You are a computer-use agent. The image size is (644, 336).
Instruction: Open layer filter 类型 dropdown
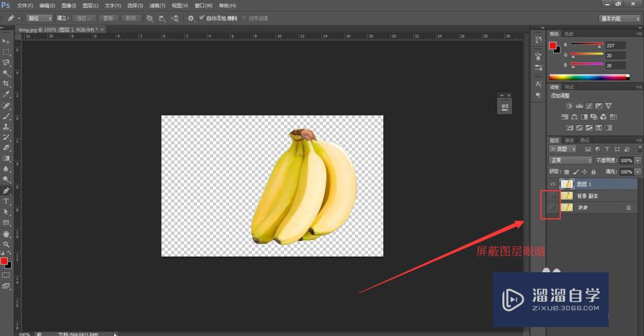click(563, 149)
